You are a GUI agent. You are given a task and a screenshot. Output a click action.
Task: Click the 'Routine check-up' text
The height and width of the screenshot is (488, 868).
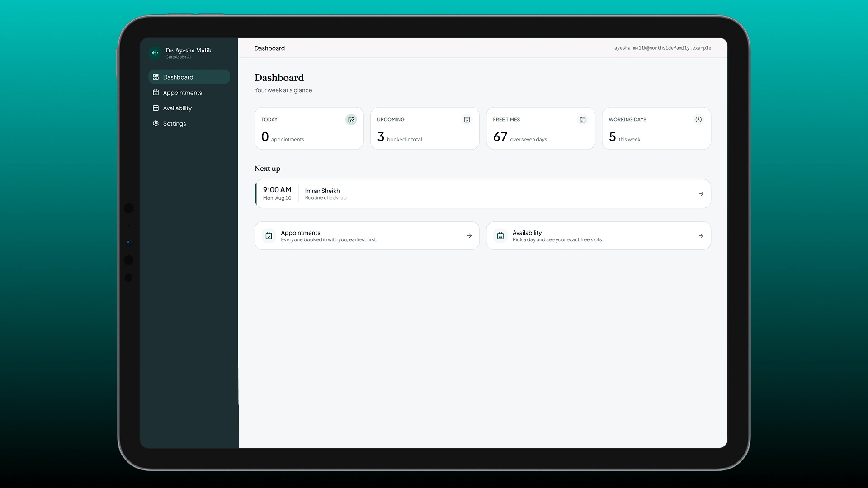[325, 198]
